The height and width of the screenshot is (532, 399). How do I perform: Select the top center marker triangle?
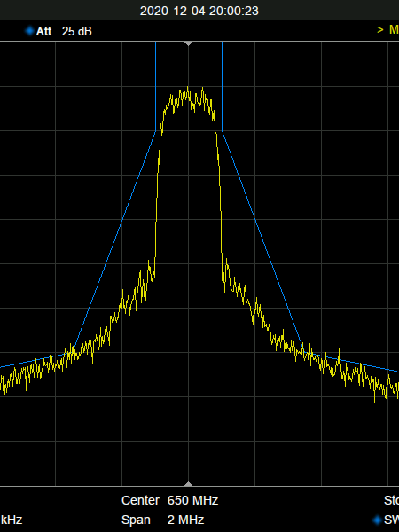[188, 43]
